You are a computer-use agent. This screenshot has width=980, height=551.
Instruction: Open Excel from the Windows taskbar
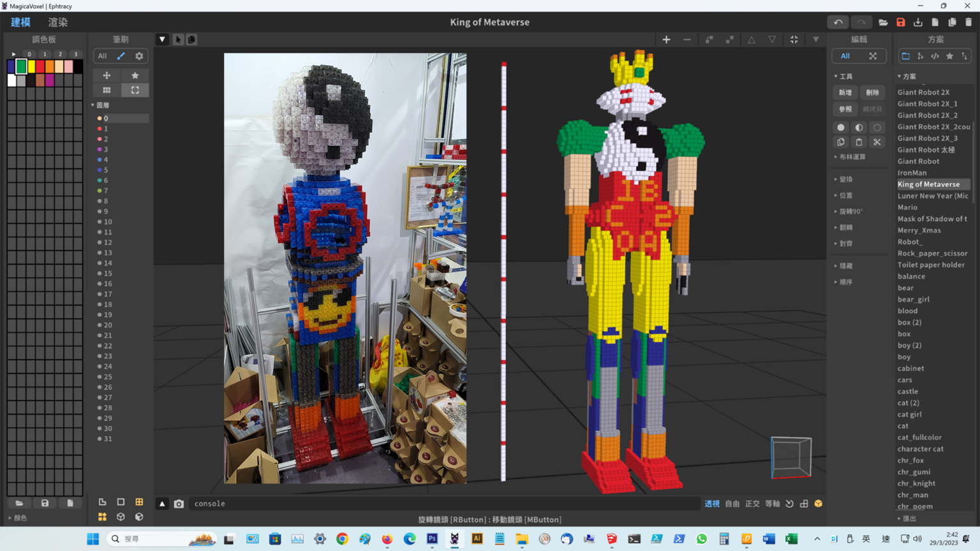[x=791, y=539]
